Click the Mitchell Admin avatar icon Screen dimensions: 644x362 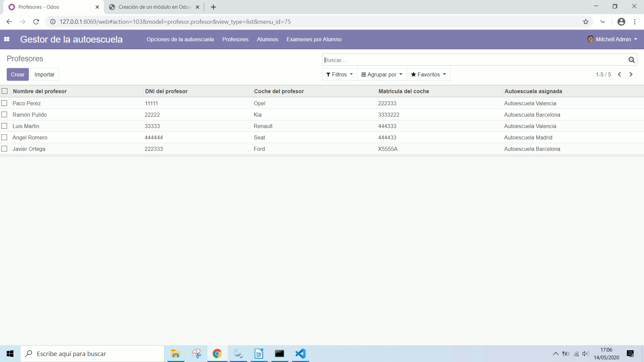click(591, 39)
